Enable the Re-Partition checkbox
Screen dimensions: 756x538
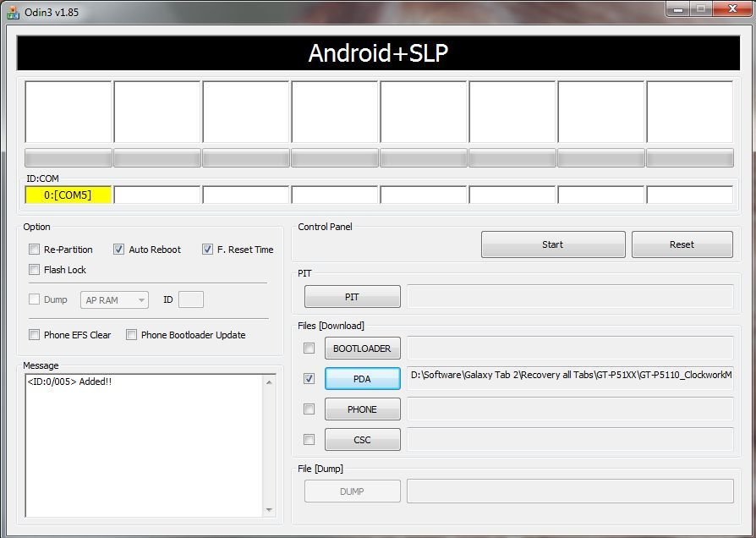click(34, 249)
